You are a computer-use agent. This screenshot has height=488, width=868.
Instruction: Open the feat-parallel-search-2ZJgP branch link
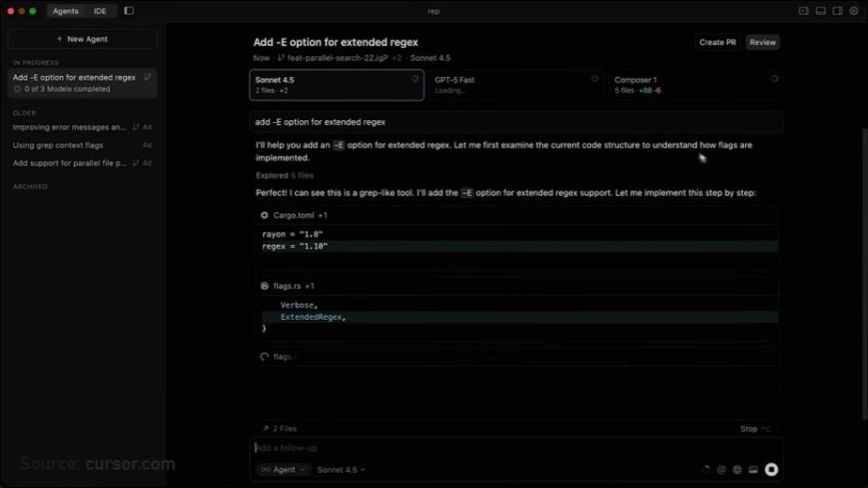click(x=337, y=58)
